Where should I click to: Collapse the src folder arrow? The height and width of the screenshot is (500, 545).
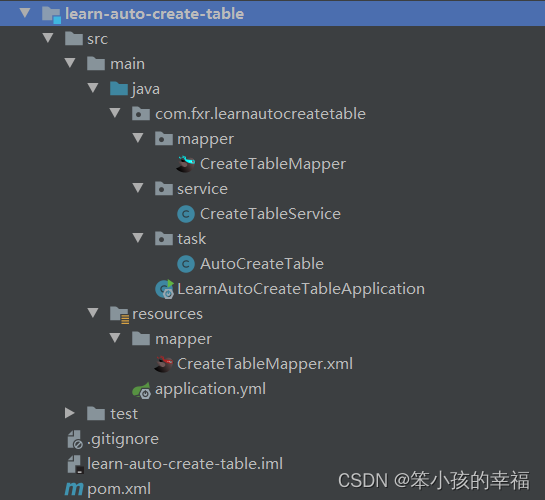[x=48, y=38]
